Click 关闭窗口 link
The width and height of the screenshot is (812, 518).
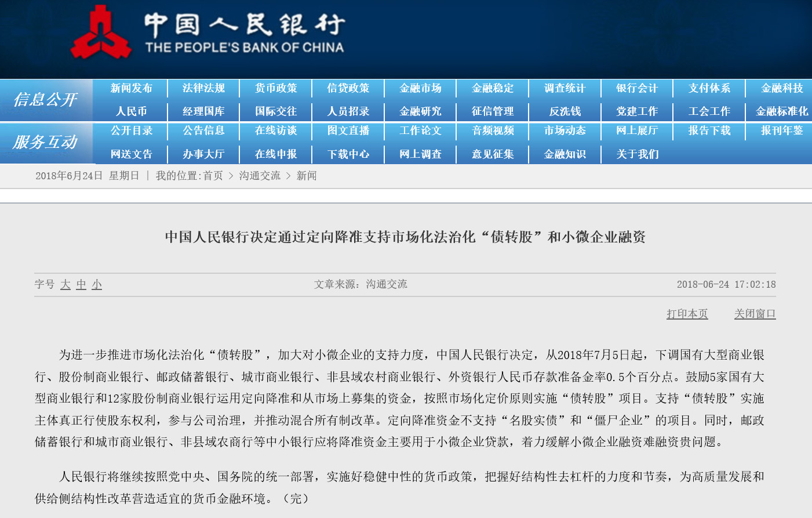(x=755, y=314)
